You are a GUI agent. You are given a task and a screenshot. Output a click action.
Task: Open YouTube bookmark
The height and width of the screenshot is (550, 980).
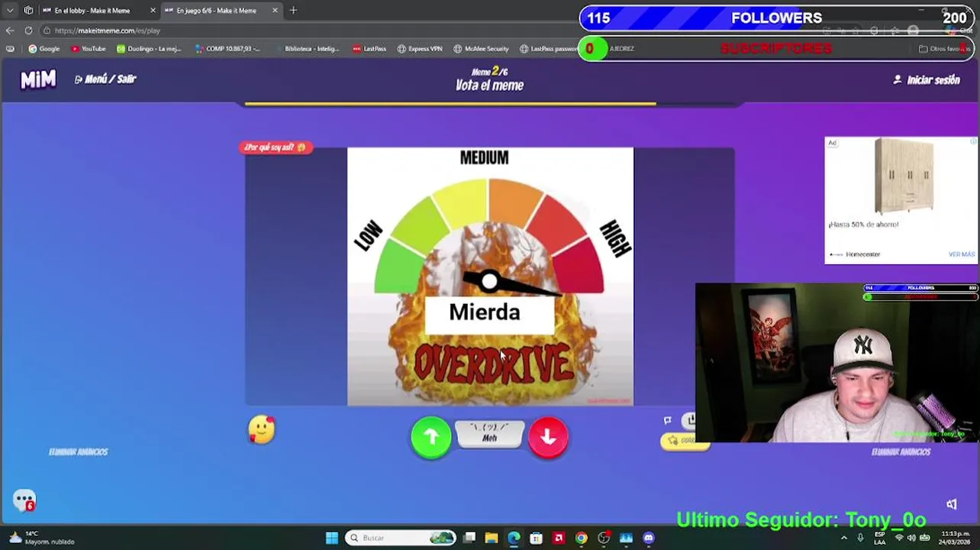click(88, 49)
